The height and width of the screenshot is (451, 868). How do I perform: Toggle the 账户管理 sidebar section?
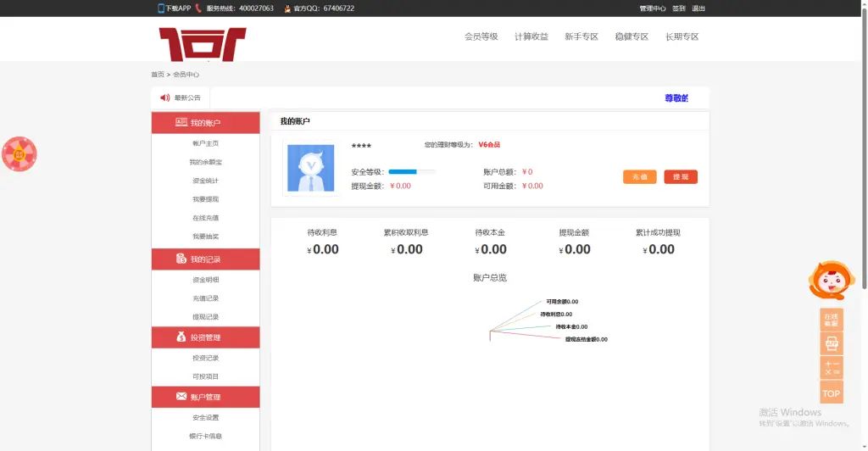tap(205, 397)
